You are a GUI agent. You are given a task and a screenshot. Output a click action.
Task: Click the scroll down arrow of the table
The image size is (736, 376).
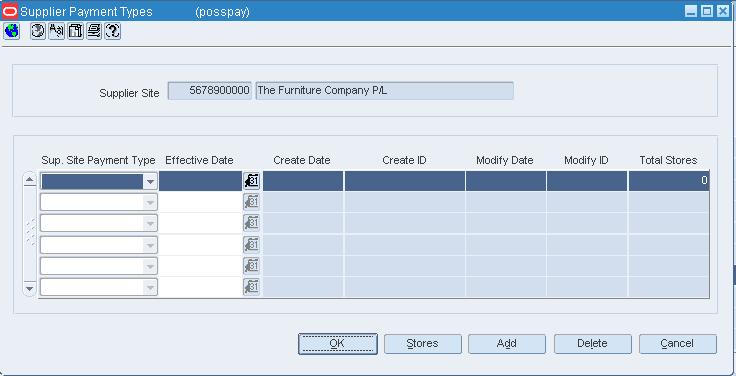pos(30,288)
